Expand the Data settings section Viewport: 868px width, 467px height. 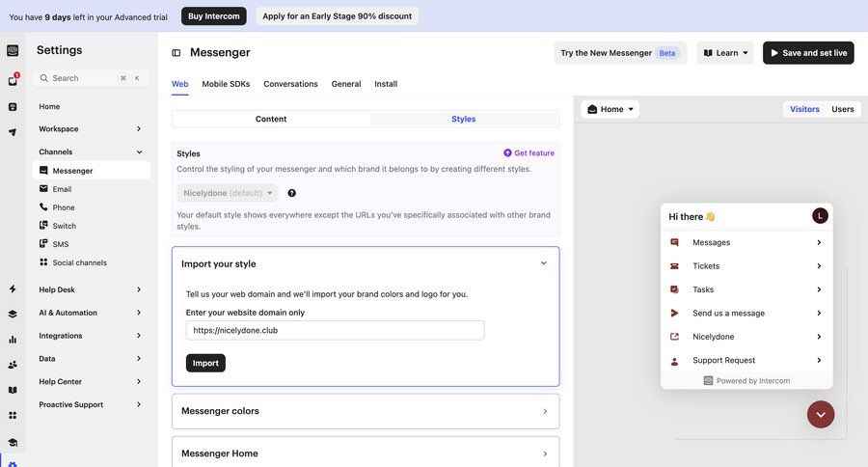point(91,358)
